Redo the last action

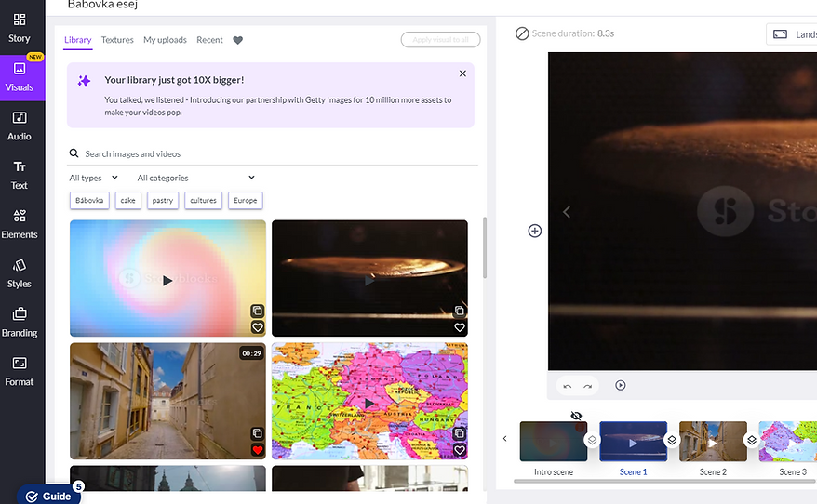[x=588, y=386]
